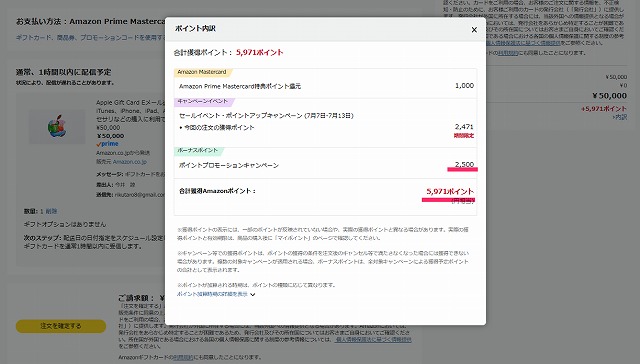
Task: Click the メッセージ: line in item details
Action: [x=131, y=174]
